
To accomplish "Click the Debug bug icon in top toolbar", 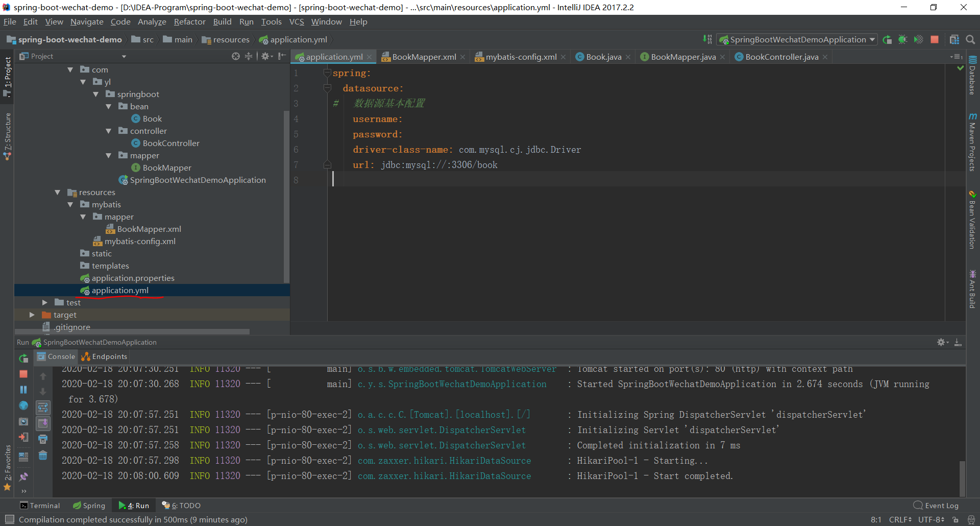I will click(x=902, y=40).
